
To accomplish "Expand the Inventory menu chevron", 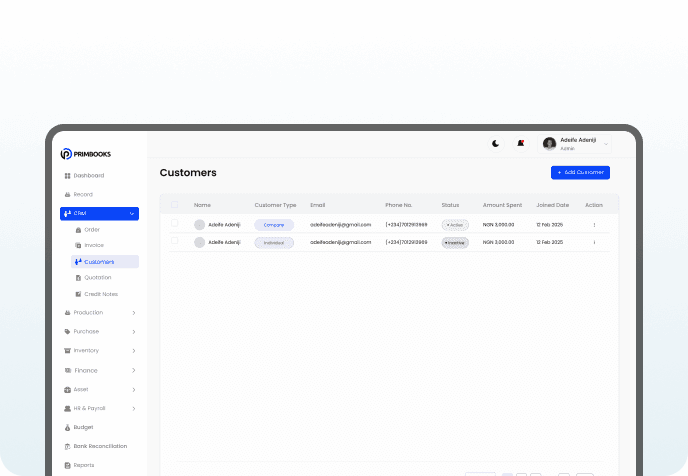I will pyautogui.click(x=134, y=351).
